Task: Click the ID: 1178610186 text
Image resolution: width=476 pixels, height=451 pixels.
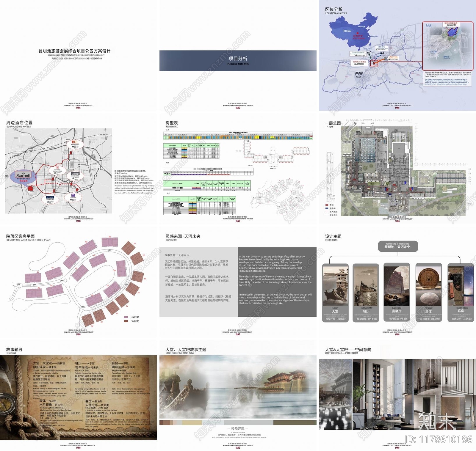Action: tap(439, 439)
